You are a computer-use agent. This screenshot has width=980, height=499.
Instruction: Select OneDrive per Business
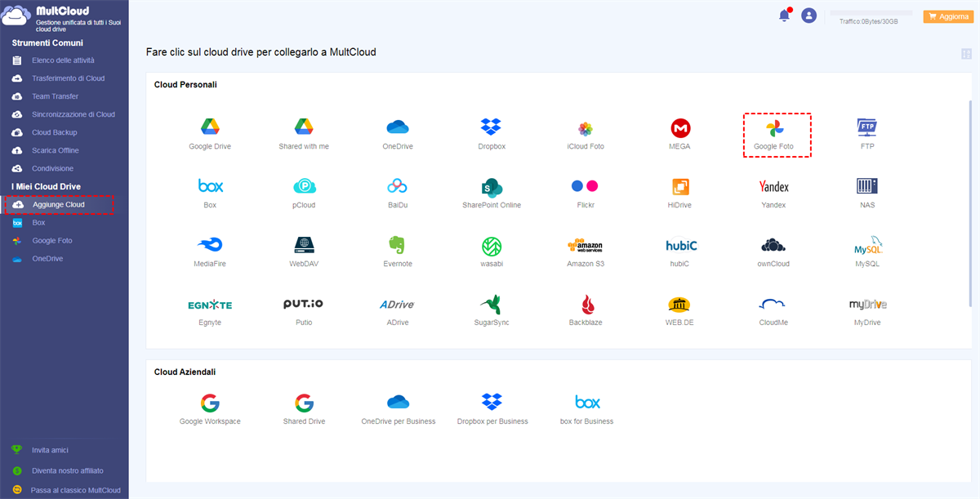[398, 409]
